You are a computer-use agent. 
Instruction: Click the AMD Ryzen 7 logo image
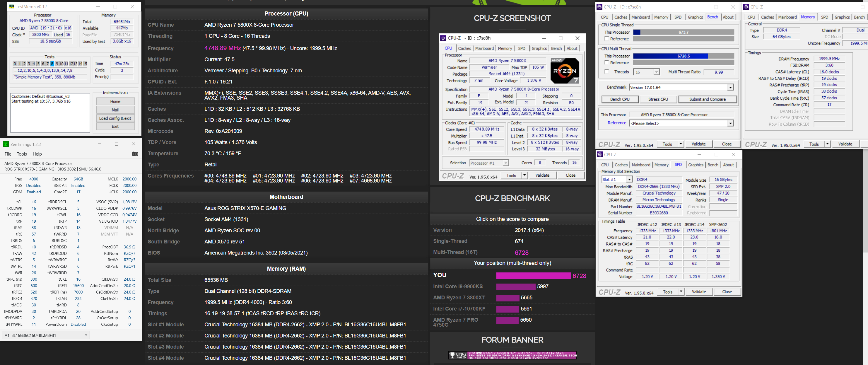pyautogui.click(x=564, y=71)
